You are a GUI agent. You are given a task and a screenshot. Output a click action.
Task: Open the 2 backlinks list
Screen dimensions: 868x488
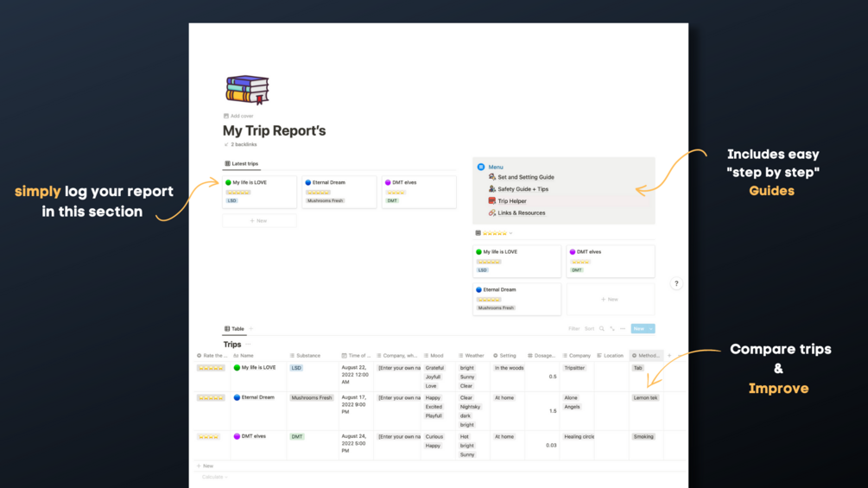240,144
